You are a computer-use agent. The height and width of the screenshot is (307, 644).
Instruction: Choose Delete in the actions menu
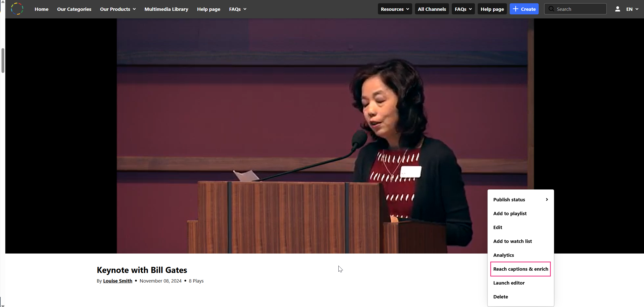[x=500, y=297]
